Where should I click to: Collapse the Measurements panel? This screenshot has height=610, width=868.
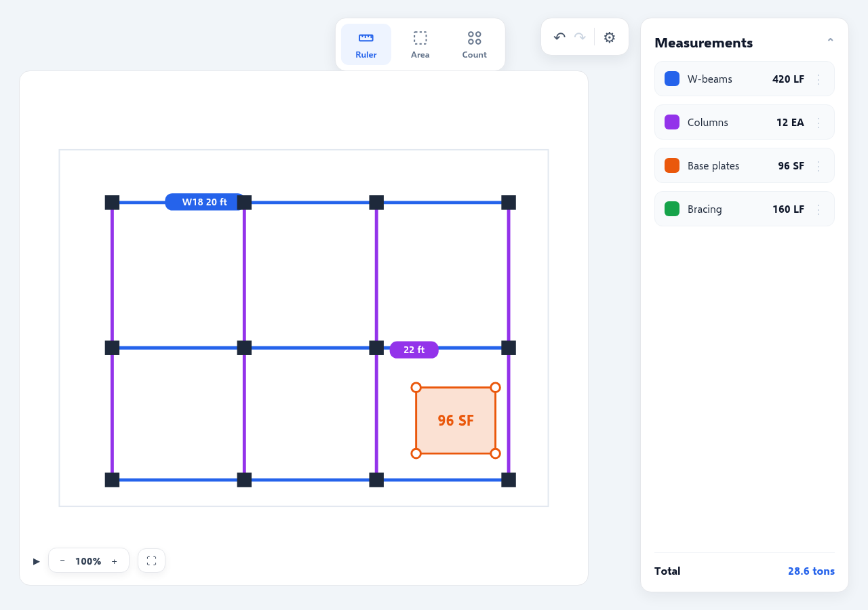[x=830, y=41]
